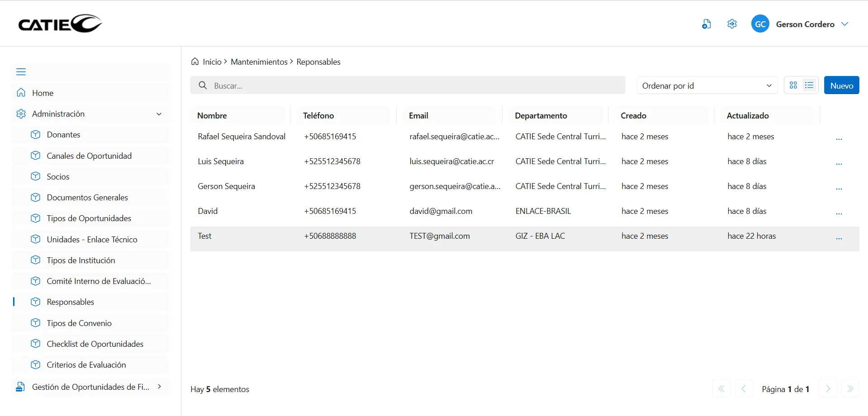Click the Buscar search field
This screenshot has width=868, height=416.
(x=416, y=85)
